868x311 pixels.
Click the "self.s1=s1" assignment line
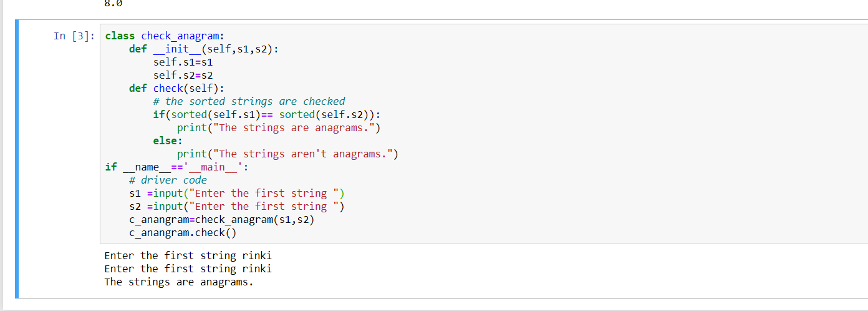(183, 62)
